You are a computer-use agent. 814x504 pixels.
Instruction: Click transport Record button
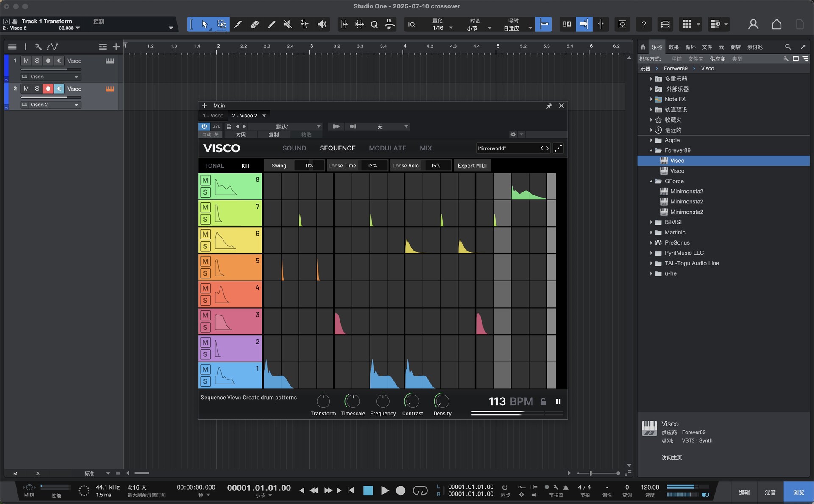click(x=401, y=490)
